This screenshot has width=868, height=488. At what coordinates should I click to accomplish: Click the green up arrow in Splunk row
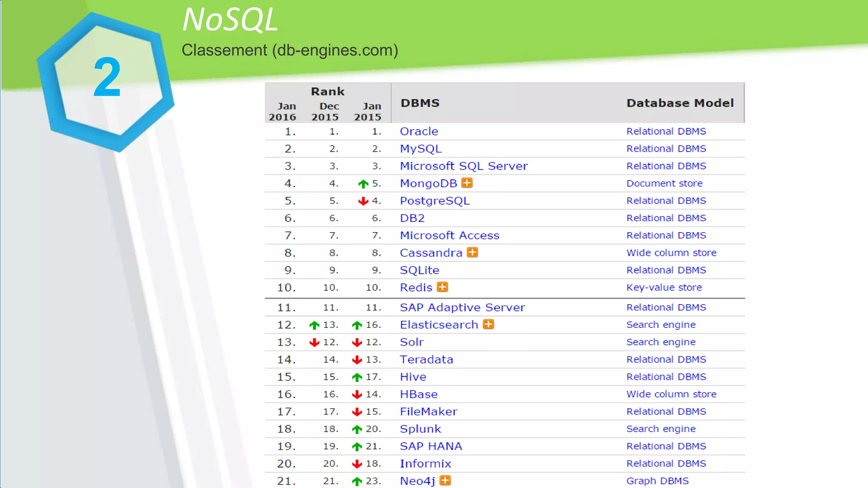pyautogui.click(x=357, y=429)
